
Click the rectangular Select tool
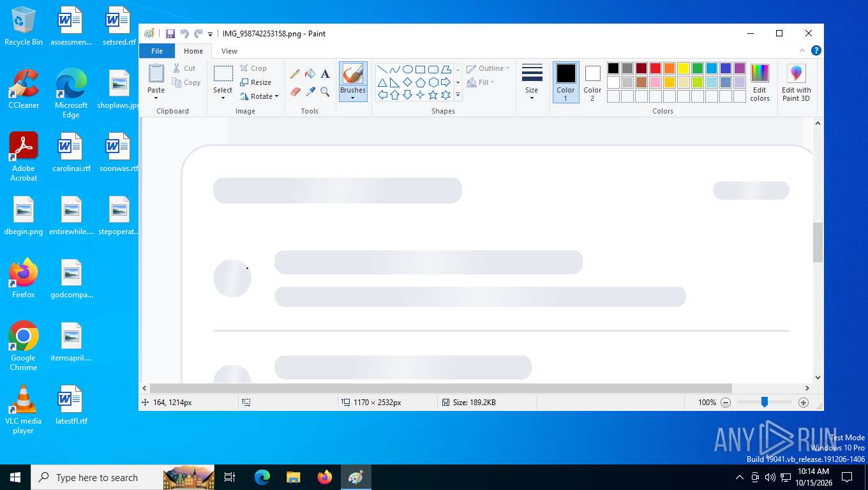223,73
